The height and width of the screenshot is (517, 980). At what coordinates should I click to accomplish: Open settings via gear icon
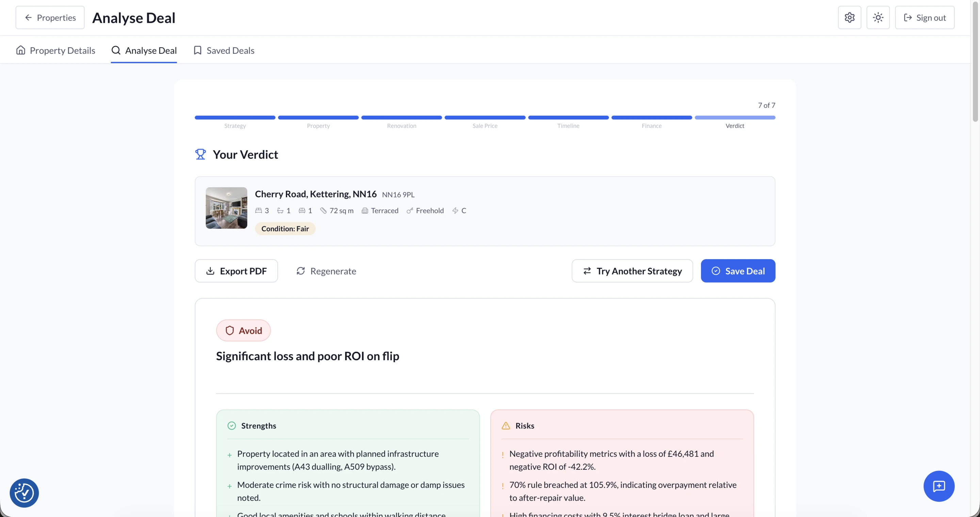[849, 17]
